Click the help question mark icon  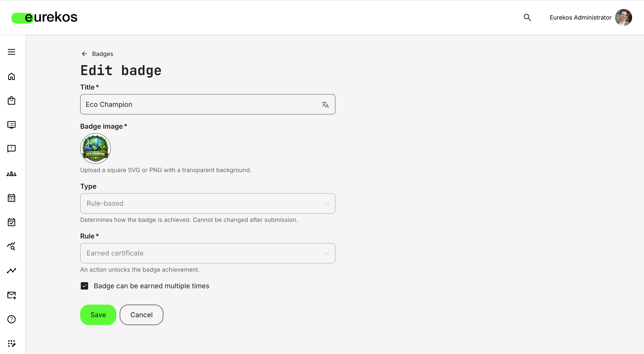(11, 319)
